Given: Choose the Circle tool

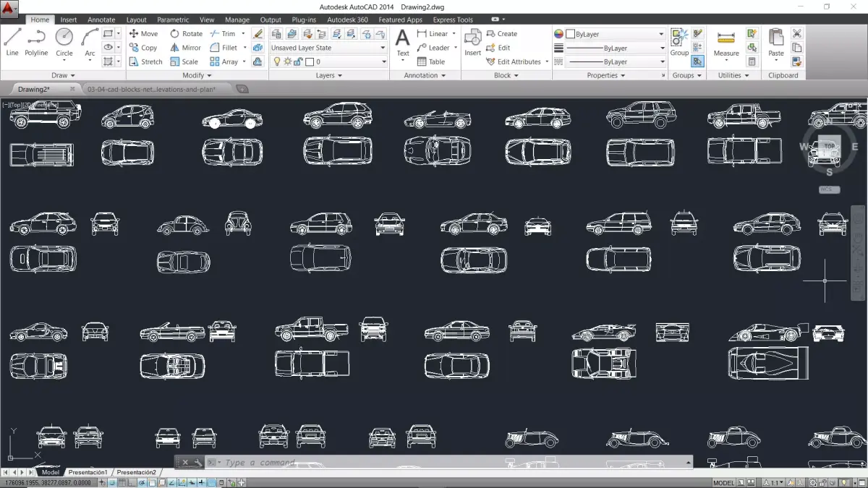Looking at the screenshot, I should [x=64, y=43].
